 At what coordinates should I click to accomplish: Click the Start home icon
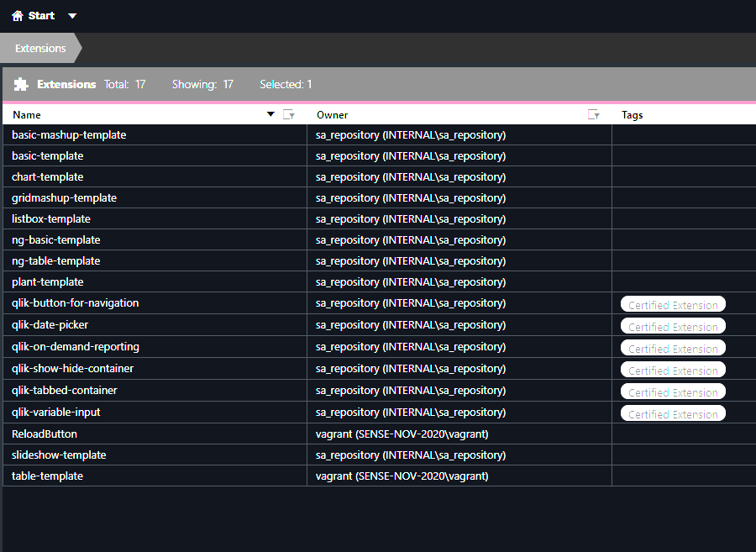18,16
